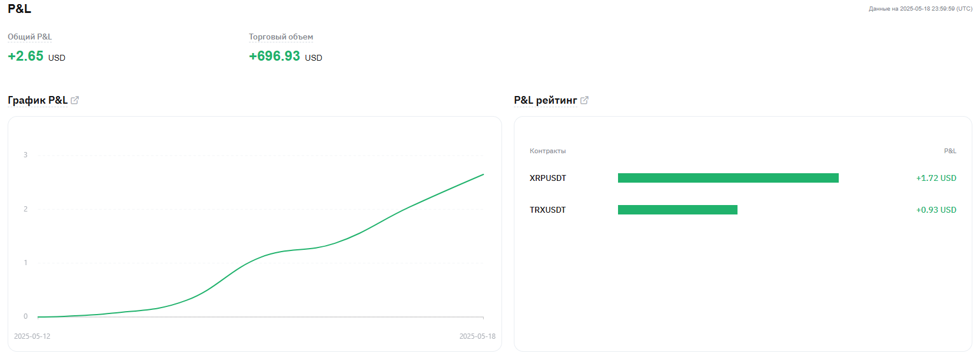Click the Торговый объем label
Viewport: 980px width, 360px height.
point(281,37)
